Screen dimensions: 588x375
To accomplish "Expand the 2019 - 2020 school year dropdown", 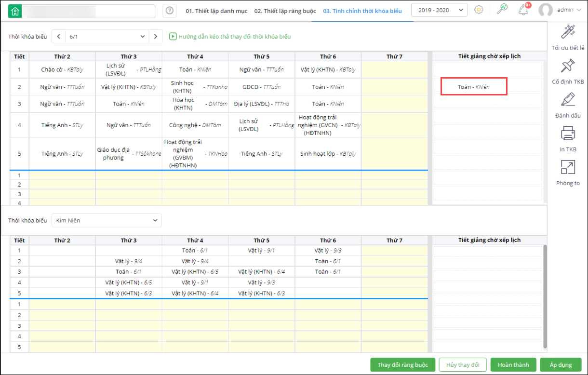I will [439, 10].
